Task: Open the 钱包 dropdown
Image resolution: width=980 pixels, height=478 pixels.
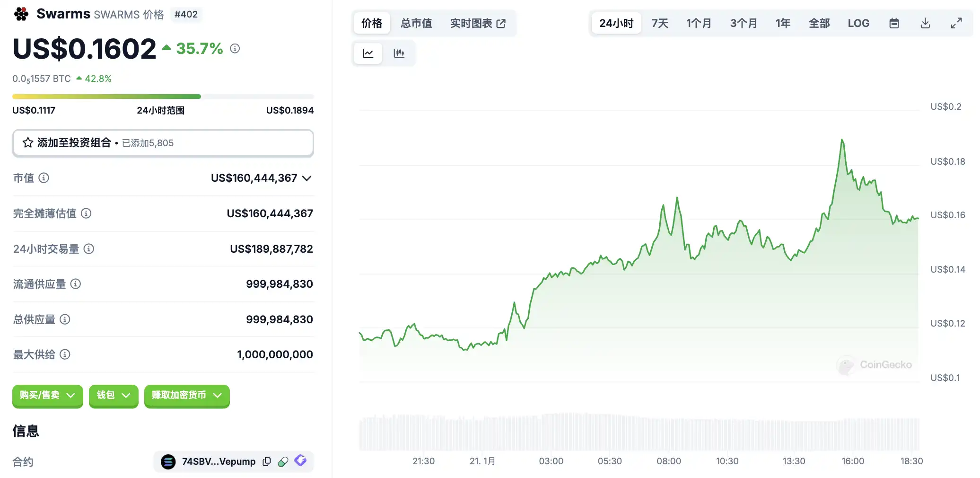Action: click(x=114, y=396)
